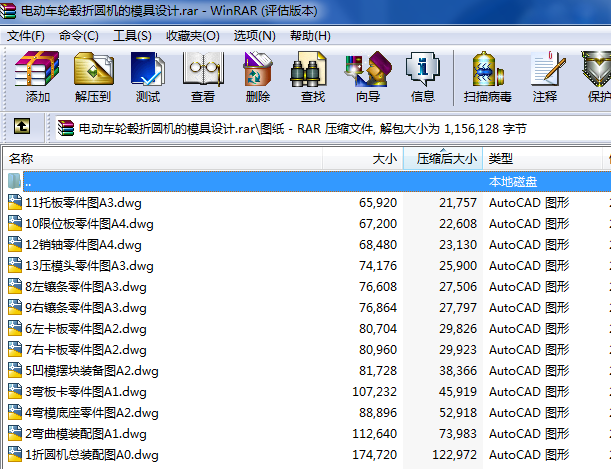Click size value 65,920
The width and height of the screenshot is (611, 469).
pyautogui.click(x=378, y=203)
